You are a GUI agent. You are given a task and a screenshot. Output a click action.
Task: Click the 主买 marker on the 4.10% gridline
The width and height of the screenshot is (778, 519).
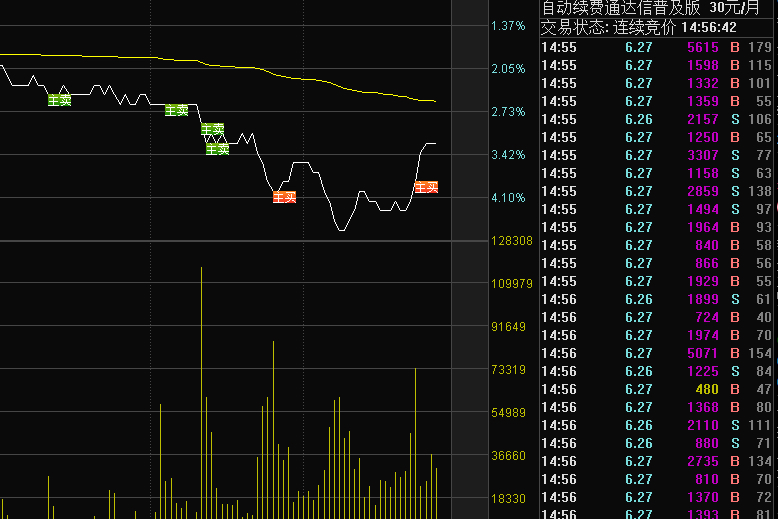click(x=284, y=197)
